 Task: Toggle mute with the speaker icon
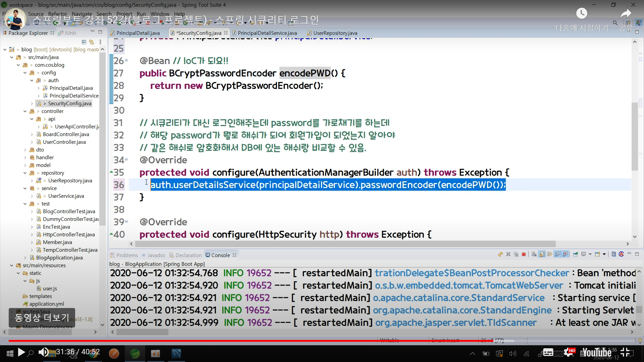pos(43,352)
